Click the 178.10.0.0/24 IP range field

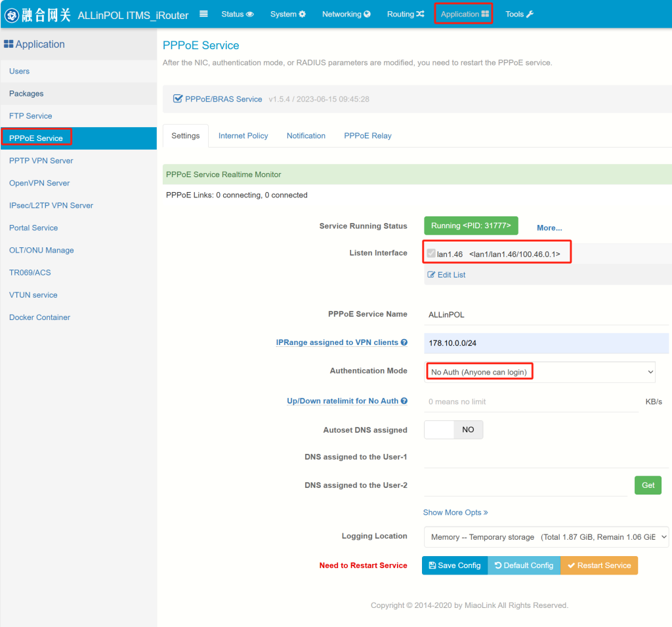pos(546,343)
